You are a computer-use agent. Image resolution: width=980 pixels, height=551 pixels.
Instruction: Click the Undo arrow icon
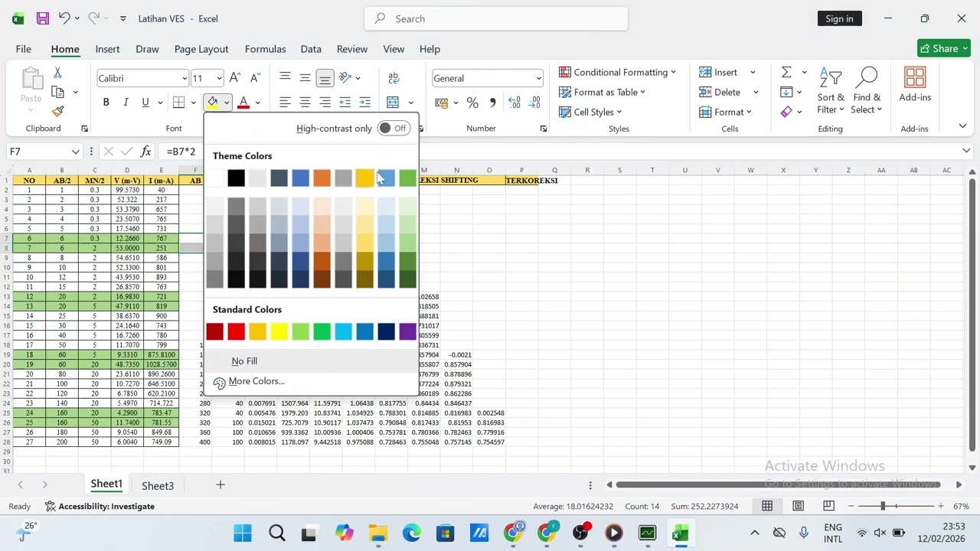tap(65, 18)
